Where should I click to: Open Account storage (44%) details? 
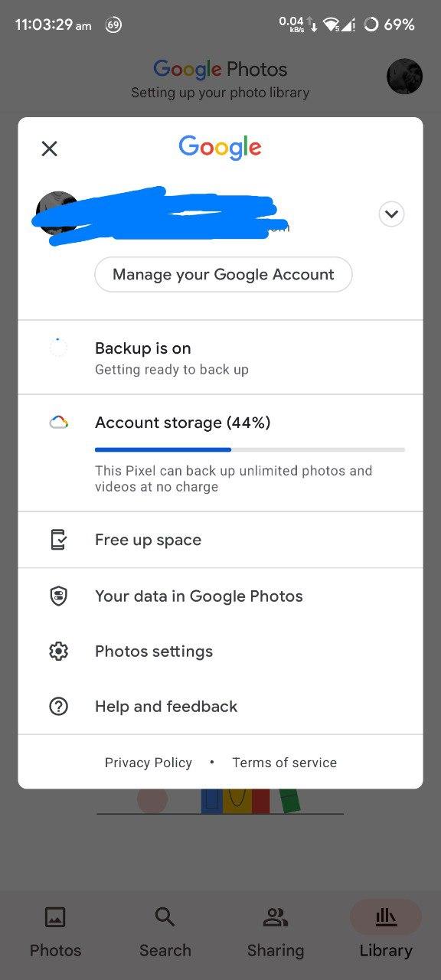pos(220,453)
